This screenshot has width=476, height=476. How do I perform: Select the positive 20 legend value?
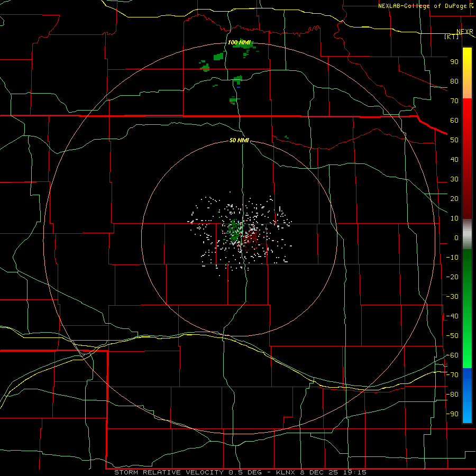pyautogui.click(x=454, y=199)
